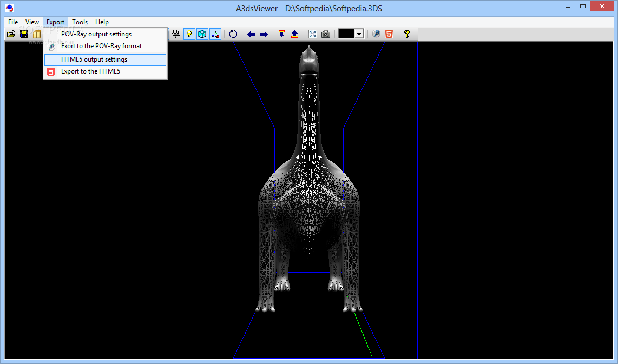This screenshot has height=364, width=618.
Task: Click the yellow question mark help icon
Action: pyautogui.click(x=407, y=34)
